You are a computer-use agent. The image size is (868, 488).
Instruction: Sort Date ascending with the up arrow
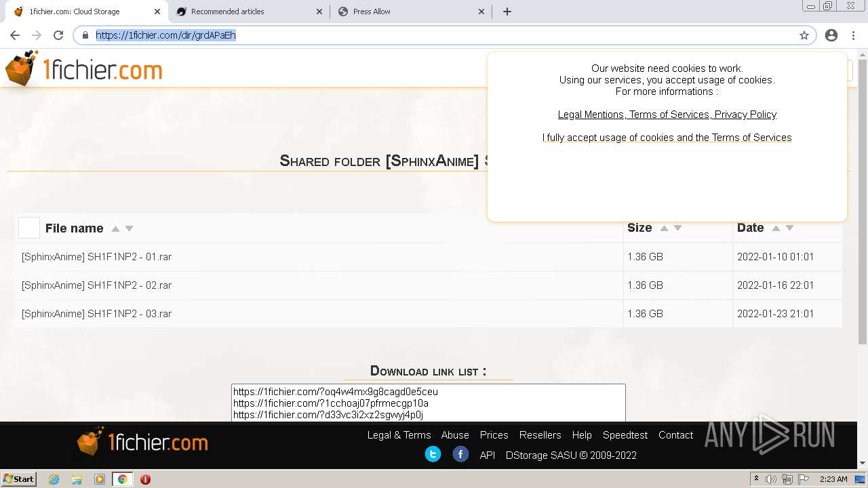[x=776, y=228]
